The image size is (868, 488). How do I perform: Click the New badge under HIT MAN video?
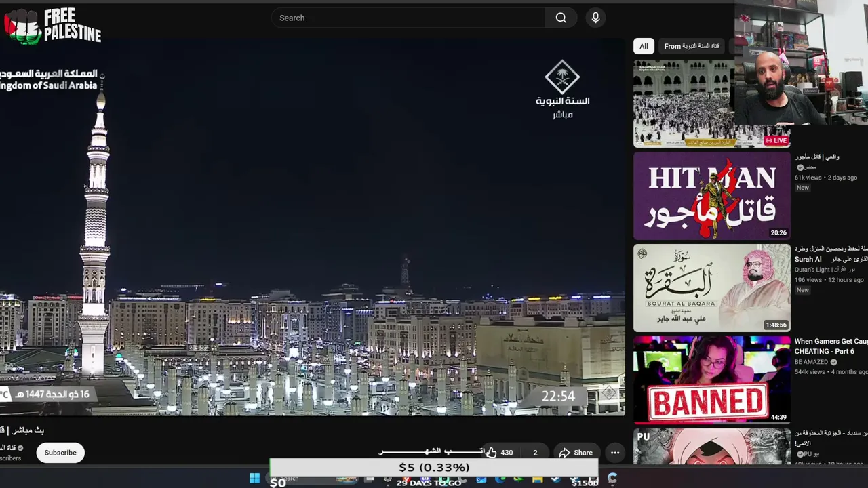(803, 188)
